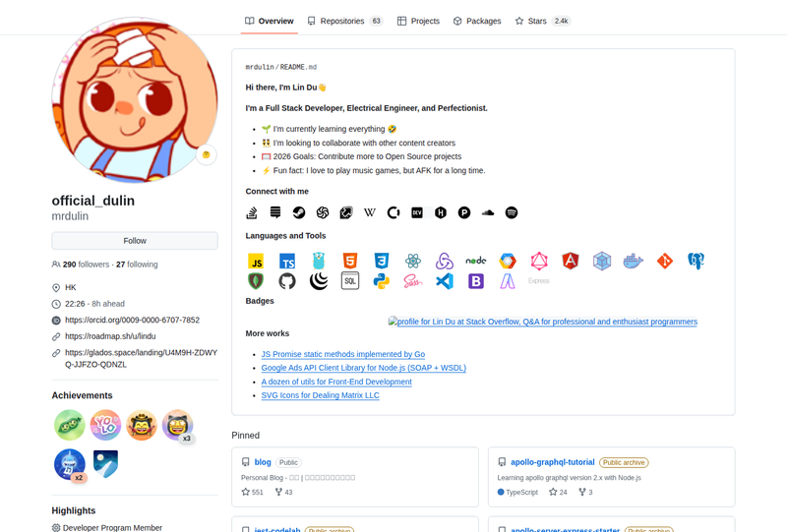This screenshot has width=787, height=532.
Task: Click the GraphQL icon
Action: (539, 261)
